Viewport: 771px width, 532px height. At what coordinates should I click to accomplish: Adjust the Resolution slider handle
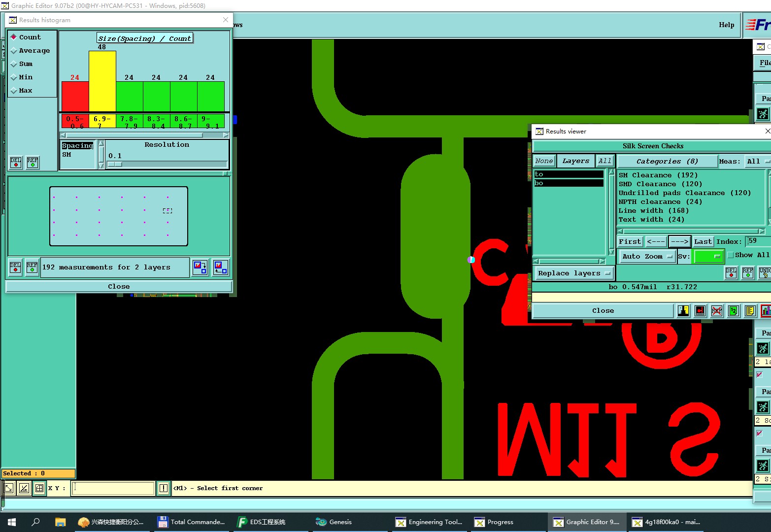pos(115,164)
